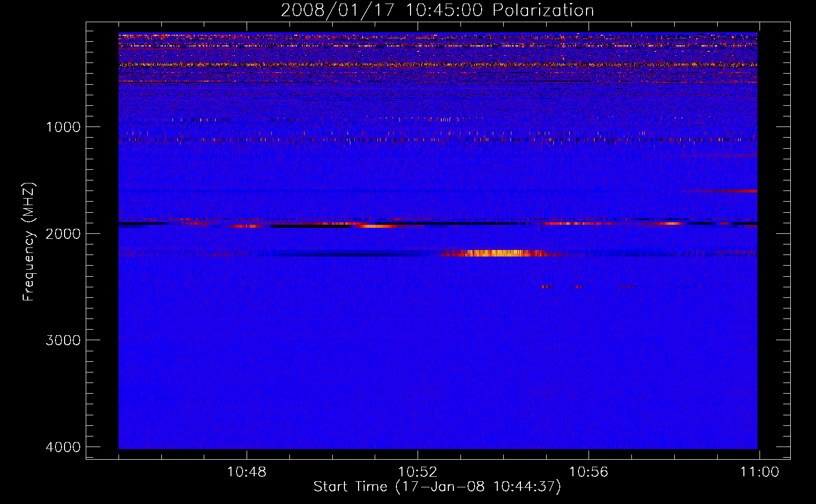816x504 pixels.
Task: Click the 10:52 time tick label
Action: point(418,472)
